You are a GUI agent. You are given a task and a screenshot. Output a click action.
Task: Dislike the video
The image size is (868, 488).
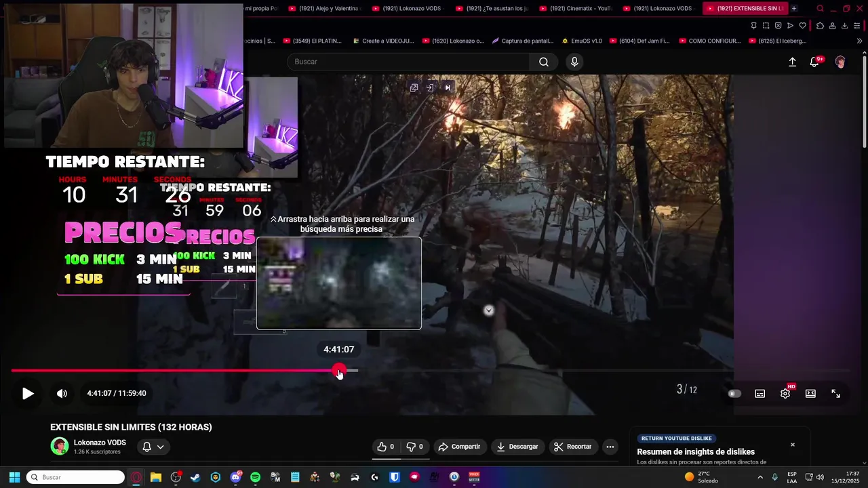click(x=414, y=447)
